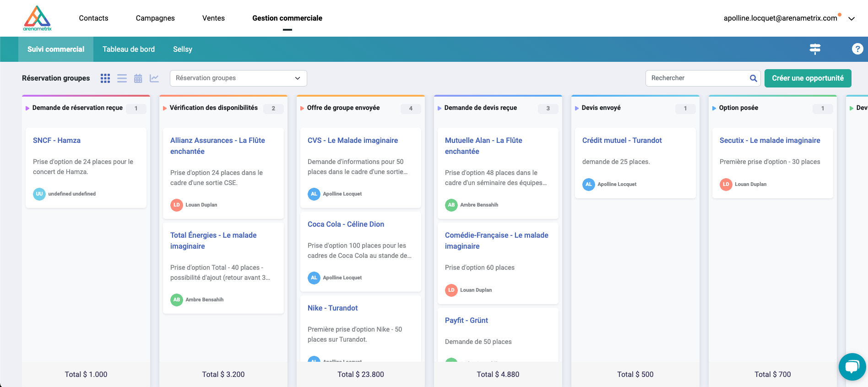Open the chart statistics view
868x387 pixels.
[x=154, y=78]
